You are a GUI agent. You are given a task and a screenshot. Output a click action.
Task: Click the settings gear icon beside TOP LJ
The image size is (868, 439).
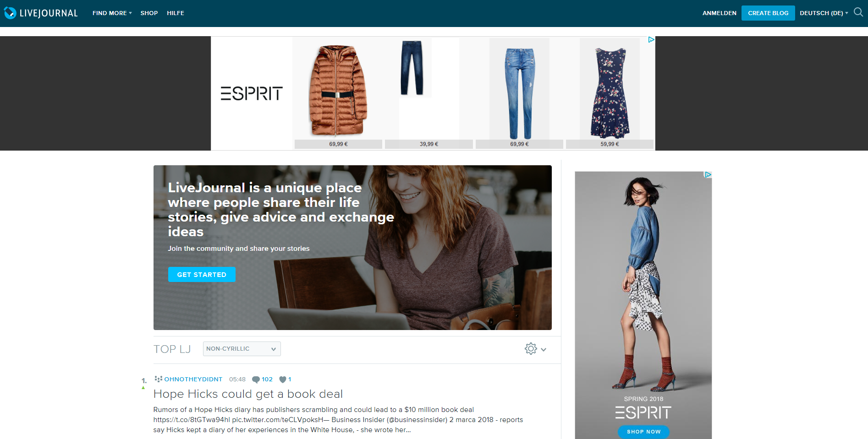pyautogui.click(x=531, y=349)
